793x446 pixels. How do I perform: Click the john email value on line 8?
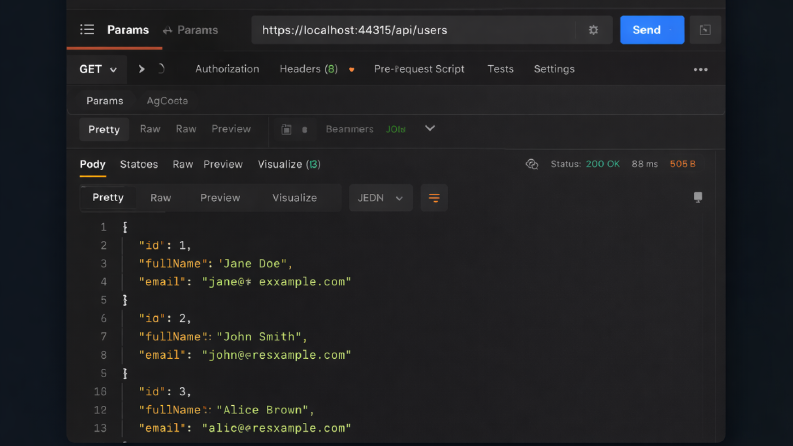point(276,355)
